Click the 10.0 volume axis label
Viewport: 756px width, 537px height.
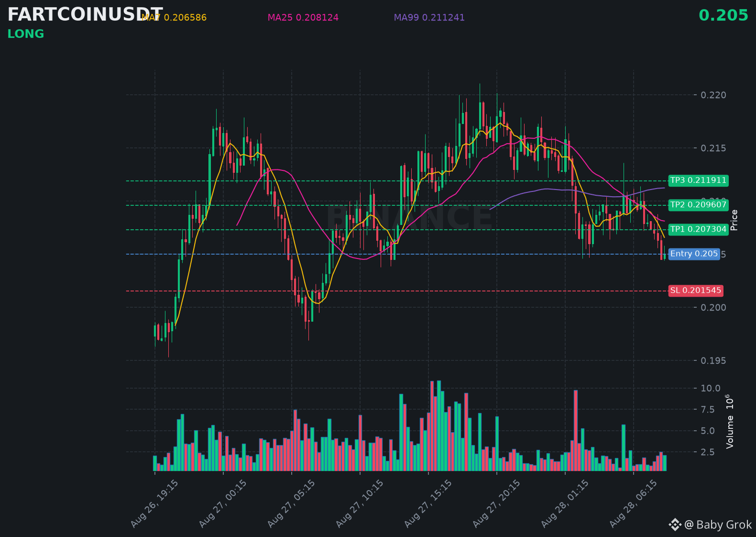pos(711,388)
